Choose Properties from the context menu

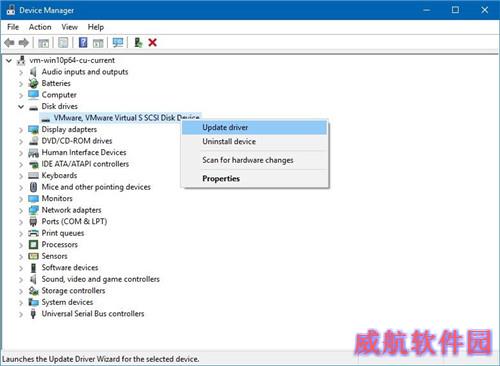click(255, 179)
